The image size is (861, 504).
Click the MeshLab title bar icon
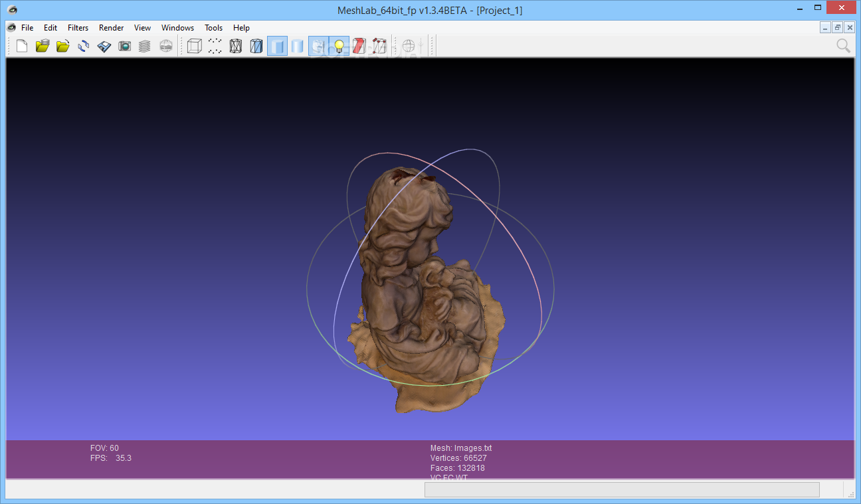pos(11,10)
